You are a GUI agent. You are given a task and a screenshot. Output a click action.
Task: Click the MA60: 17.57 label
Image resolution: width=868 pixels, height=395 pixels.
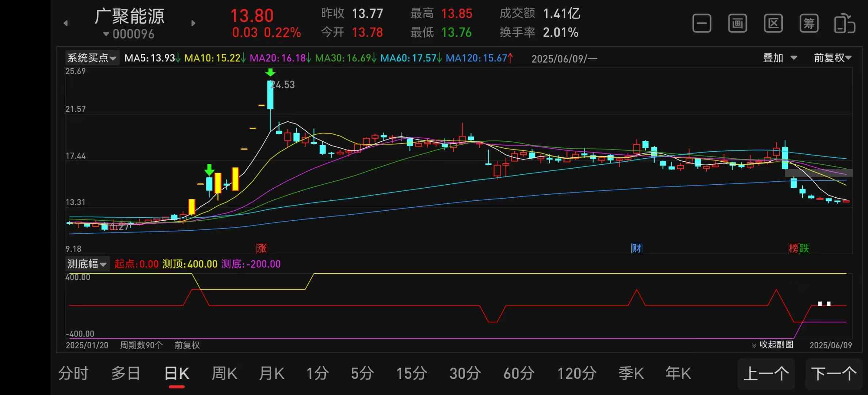(411, 58)
